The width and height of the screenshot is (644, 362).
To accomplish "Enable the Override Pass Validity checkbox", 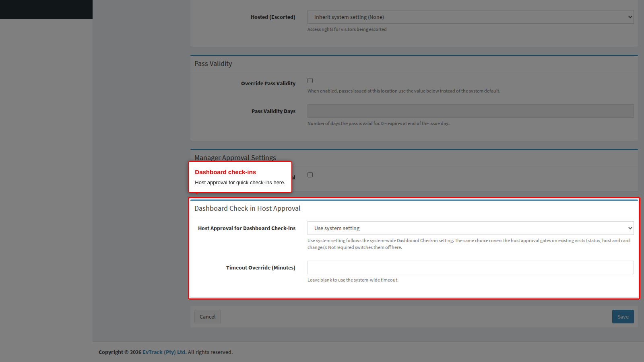I will pos(310,81).
